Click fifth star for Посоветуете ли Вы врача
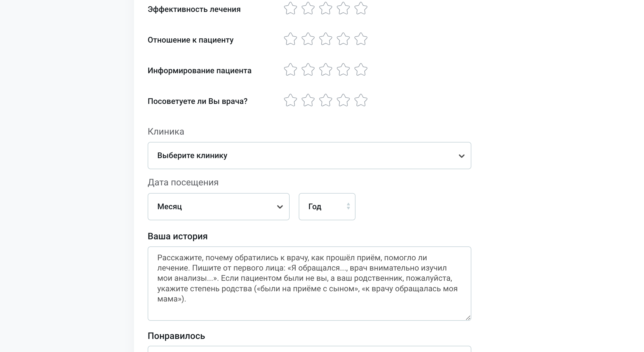Screen dimensions: 644x352 coord(361,100)
